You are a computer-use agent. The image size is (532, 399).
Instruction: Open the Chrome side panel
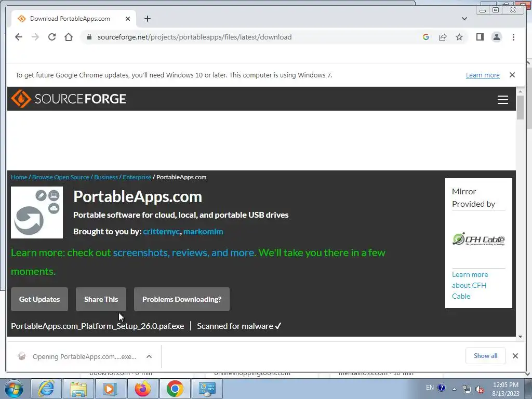coord(480,37)
